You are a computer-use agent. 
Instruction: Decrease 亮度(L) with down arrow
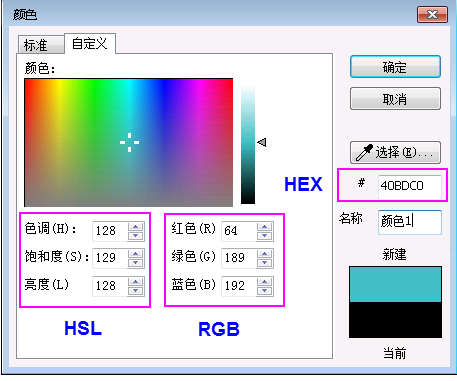pos(136,291)
